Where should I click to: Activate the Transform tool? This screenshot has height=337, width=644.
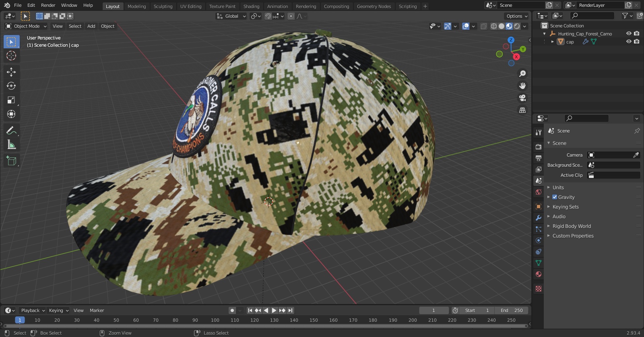click(x=11, y=114)
